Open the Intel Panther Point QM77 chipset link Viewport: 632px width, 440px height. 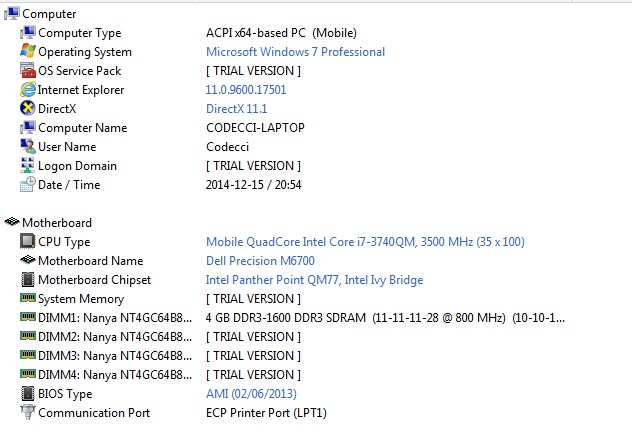[314, 280]
